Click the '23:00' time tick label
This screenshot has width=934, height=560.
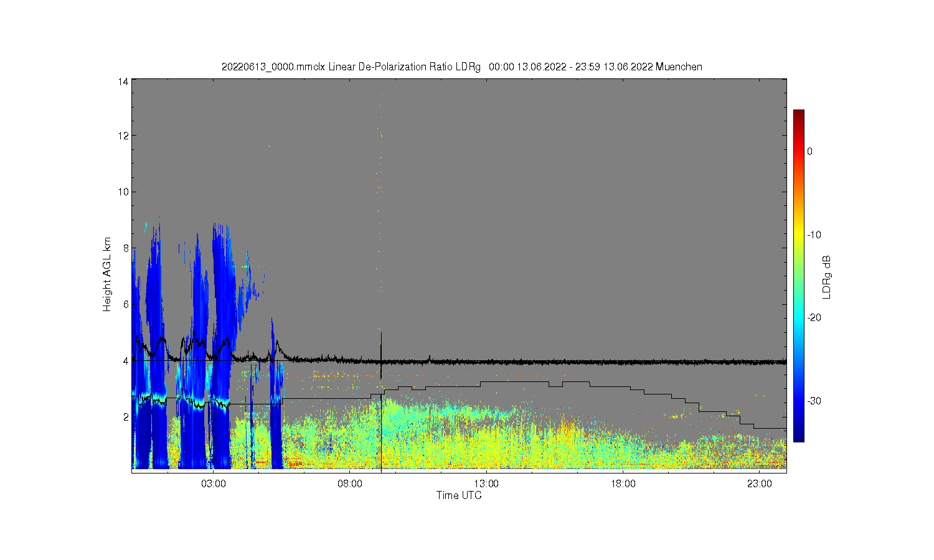pyautogui.click(x=759, y=484)
